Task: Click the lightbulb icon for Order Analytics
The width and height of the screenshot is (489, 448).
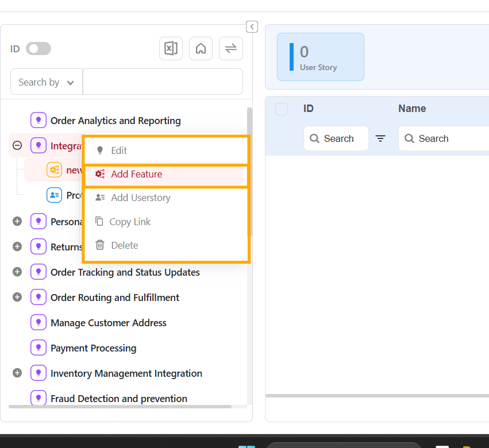Action: [38, 121]
